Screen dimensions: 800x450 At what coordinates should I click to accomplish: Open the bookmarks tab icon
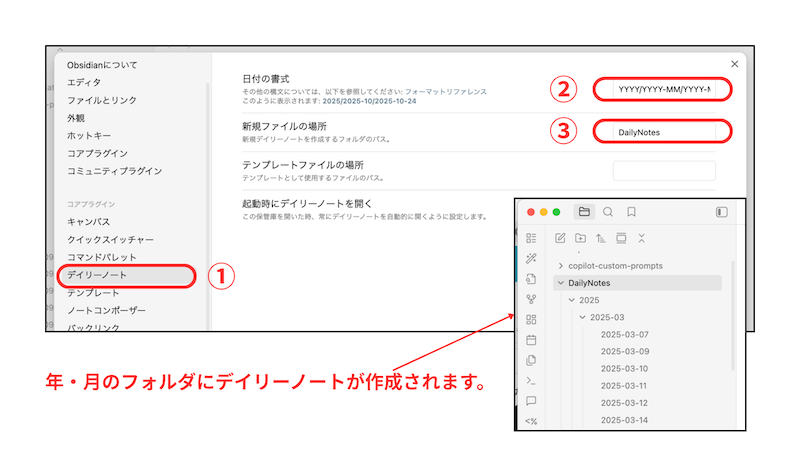632,212
